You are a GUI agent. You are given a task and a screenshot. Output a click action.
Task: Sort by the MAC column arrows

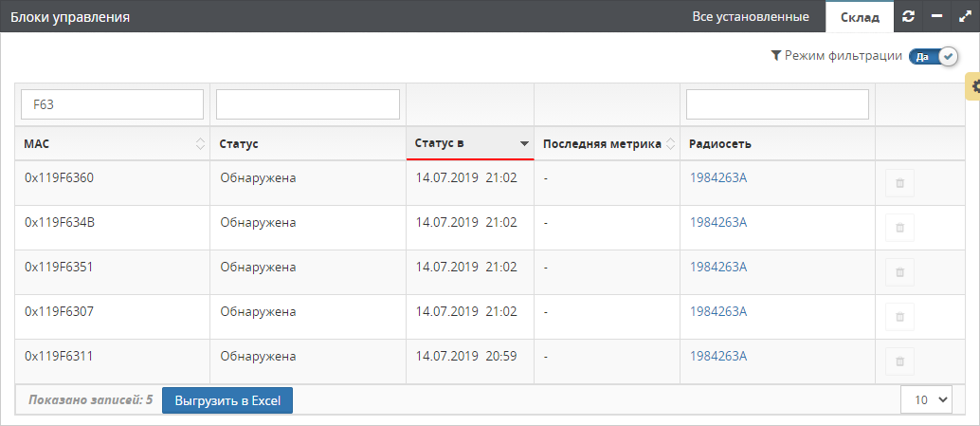pyautogui.click(x=200, y=144)
